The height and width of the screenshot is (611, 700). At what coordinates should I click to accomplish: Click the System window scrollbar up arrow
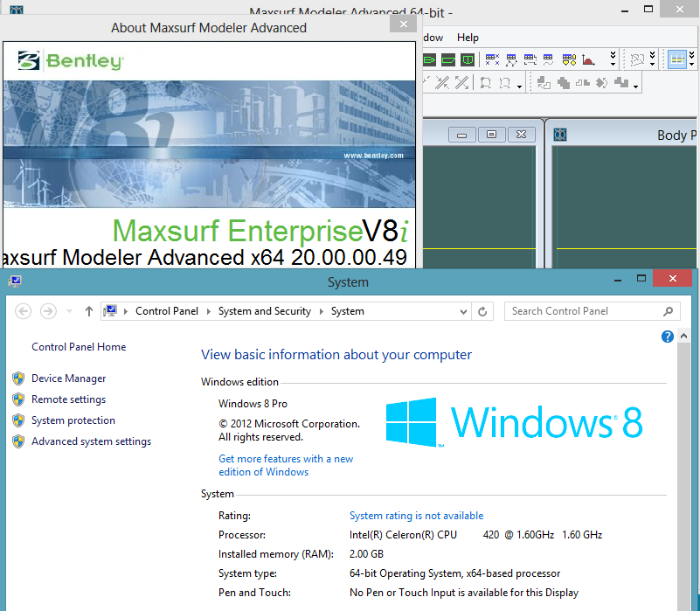(x=683, y=336)
